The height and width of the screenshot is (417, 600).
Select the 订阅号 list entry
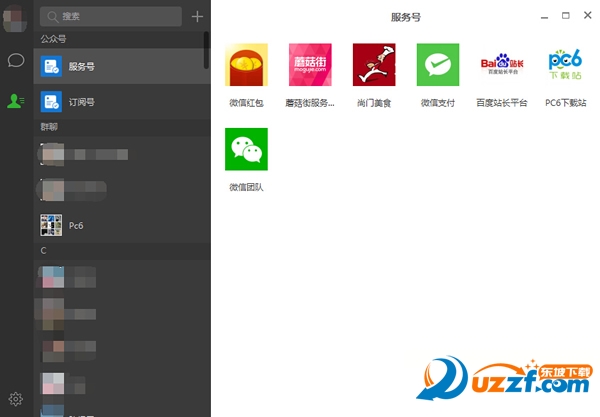click(x=122, y=102)
